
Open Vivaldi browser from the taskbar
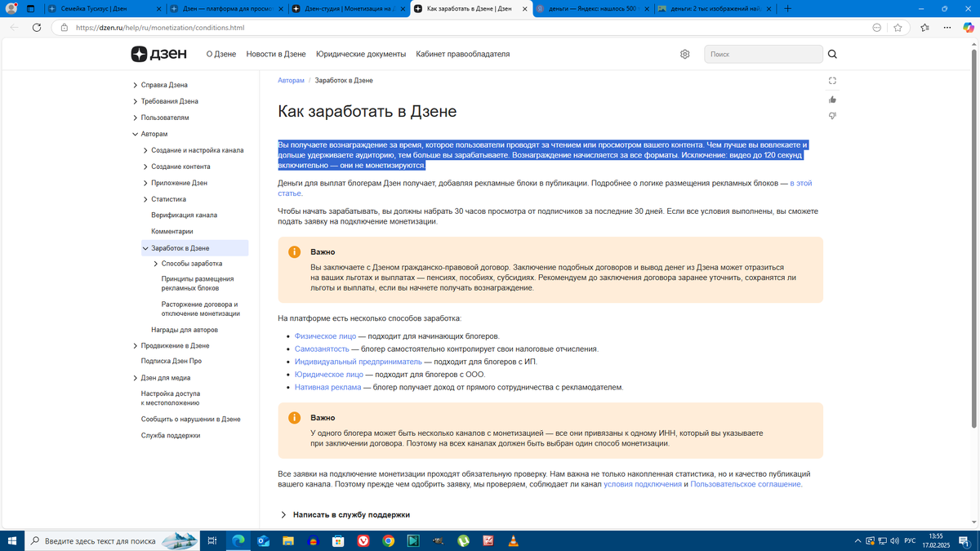363,540
